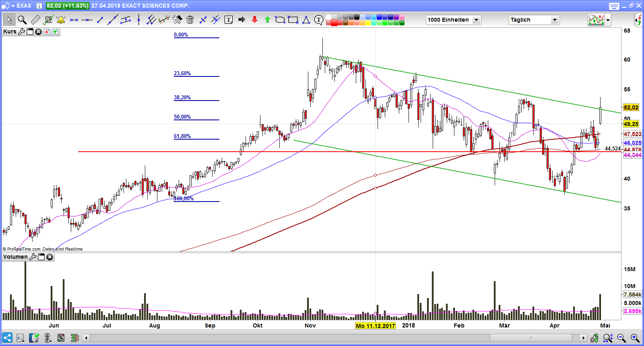Choose the green up arrow marker
This screenshot has height=346, width=644.
pos(267,20)
